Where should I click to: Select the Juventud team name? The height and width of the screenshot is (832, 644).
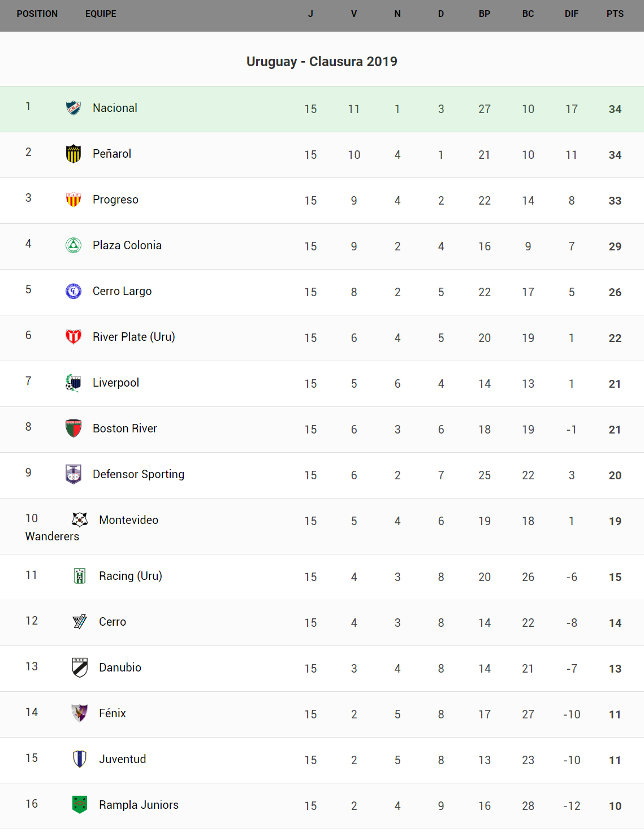[123, 759]
